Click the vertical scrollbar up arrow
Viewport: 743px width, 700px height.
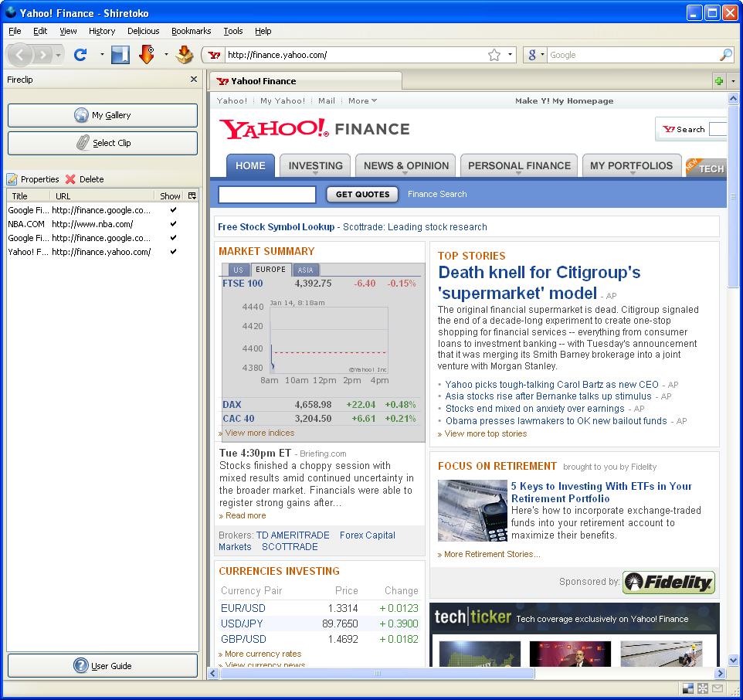tap(733, 99)
